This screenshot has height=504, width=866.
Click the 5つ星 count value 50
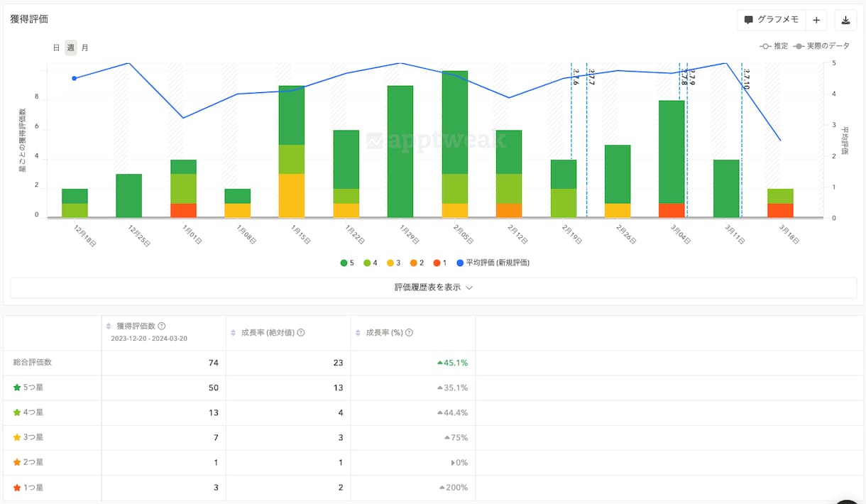213,388
